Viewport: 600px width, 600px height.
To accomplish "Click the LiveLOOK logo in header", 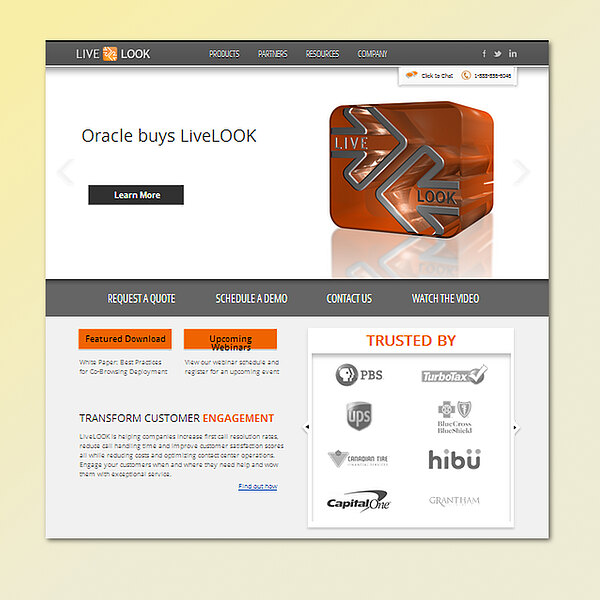I will pos(113,54).
